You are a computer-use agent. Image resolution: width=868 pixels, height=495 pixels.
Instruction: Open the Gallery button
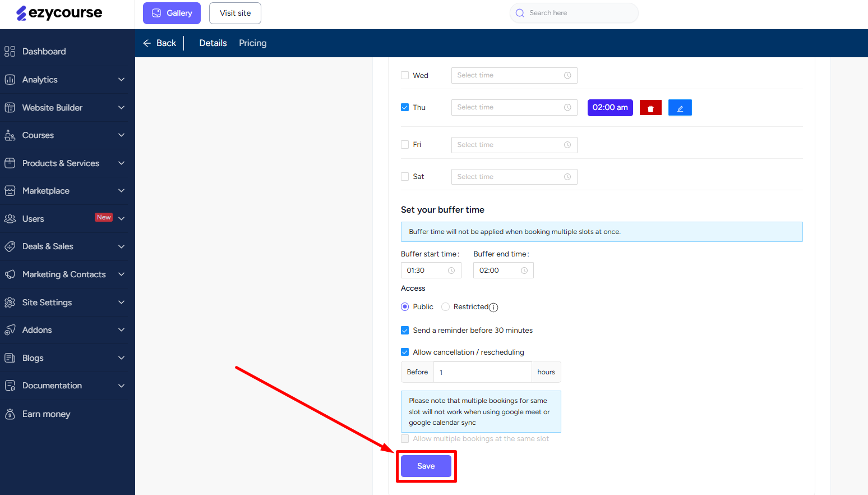click(x=172, y=13)
